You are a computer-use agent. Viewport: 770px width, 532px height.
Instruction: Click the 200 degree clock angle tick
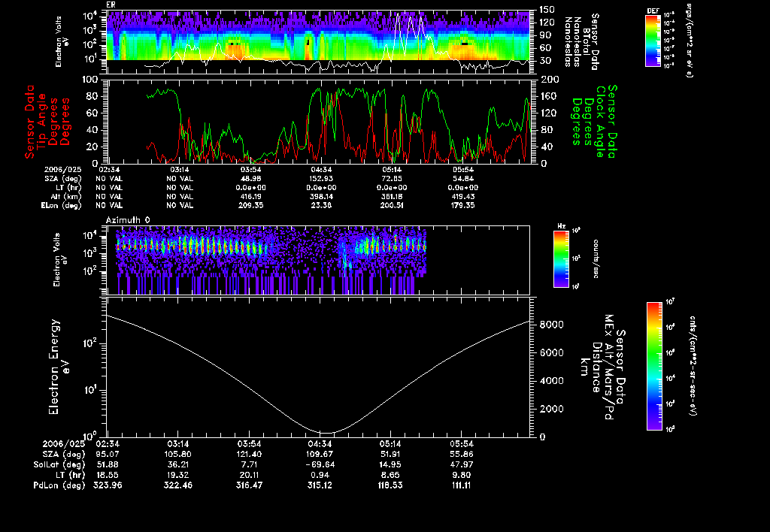point(549,80)
